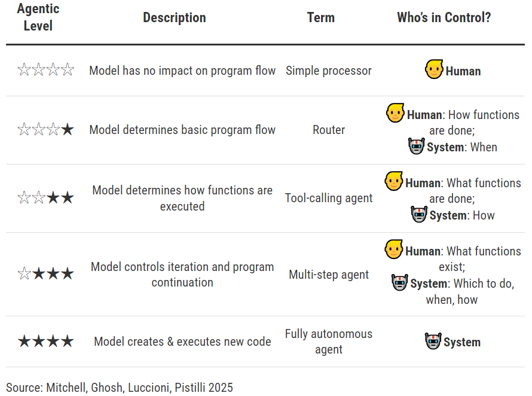
Task: Click the "Source: Mitchell, Ghosh, Luccioni, Pistilli 2025" line
Action: [120, 387]
